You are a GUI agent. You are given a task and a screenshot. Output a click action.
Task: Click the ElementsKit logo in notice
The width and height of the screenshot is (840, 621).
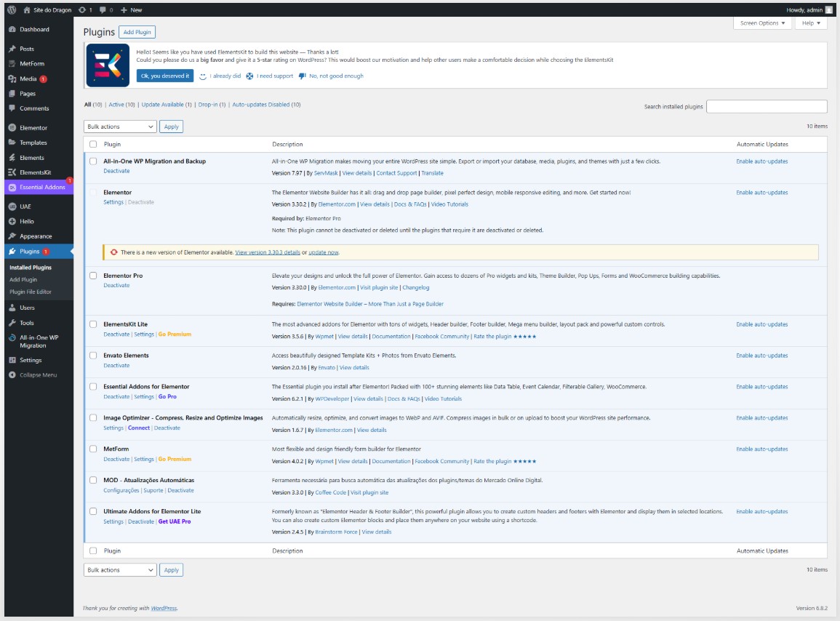point(108,65)
